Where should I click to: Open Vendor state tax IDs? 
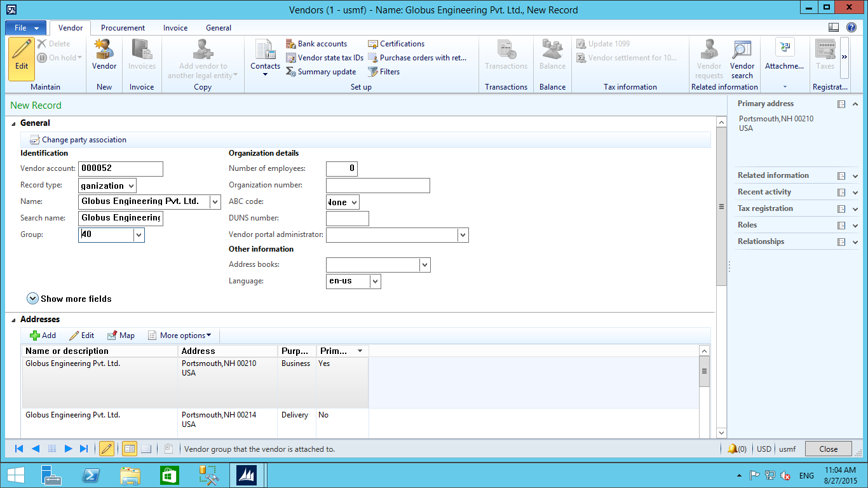point(325,58)
